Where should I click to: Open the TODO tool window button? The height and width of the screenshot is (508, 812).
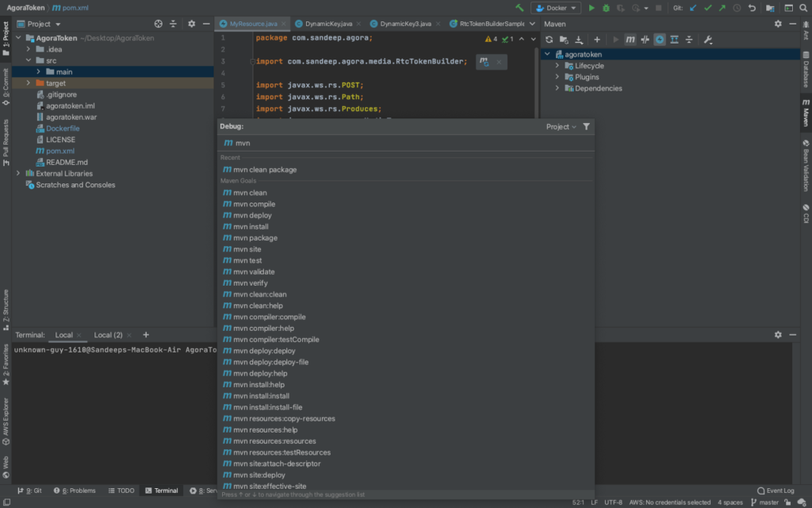[121, 491]
